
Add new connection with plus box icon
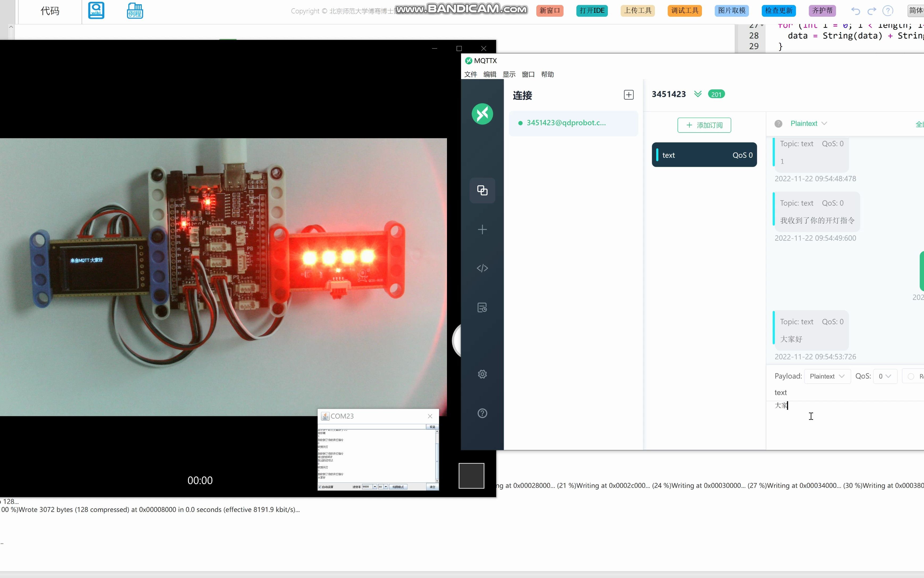click(x=628, y=95)
